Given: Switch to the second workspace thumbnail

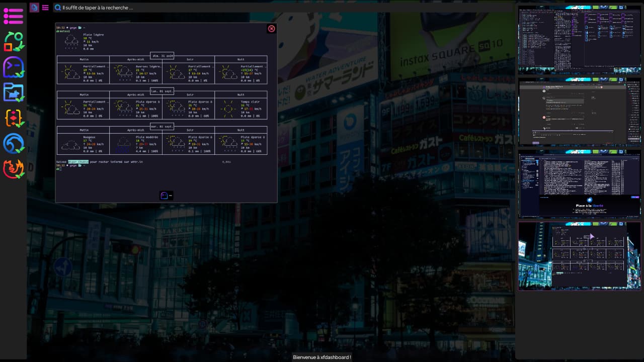Looking at the screenshot, I should point(580,112).
